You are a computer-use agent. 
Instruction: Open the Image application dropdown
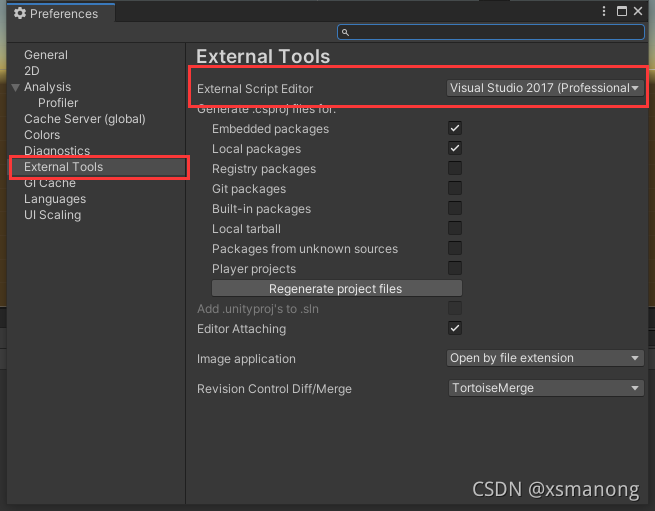pyautogui.click(x=545, y=358)
